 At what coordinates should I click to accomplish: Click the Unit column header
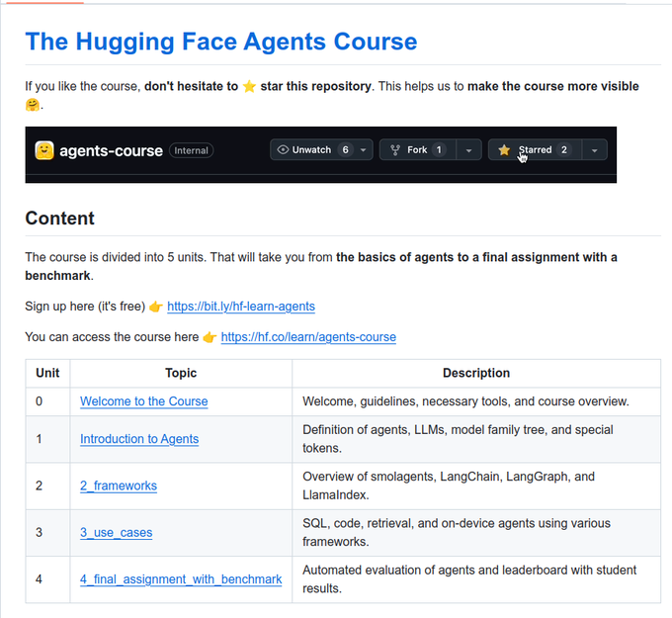pos(47,373)
